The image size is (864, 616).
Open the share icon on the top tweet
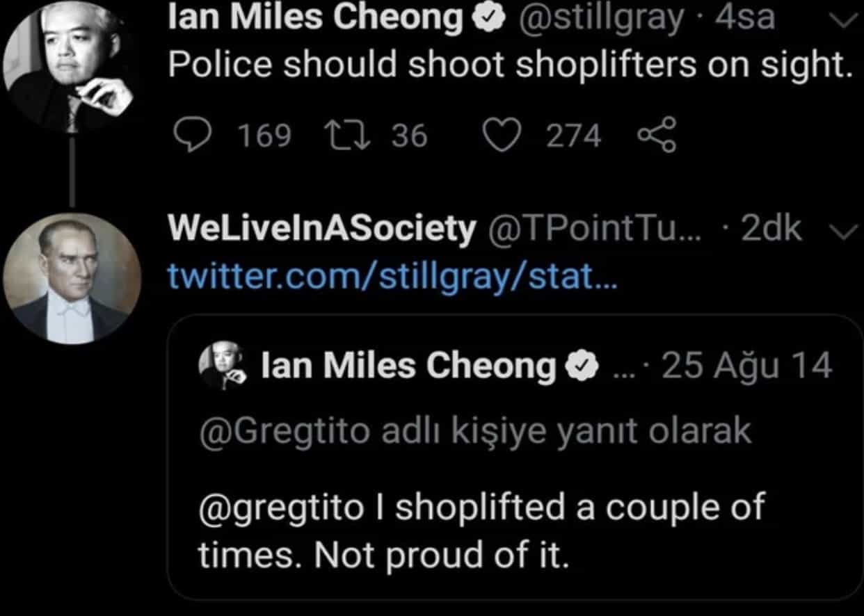657,135
